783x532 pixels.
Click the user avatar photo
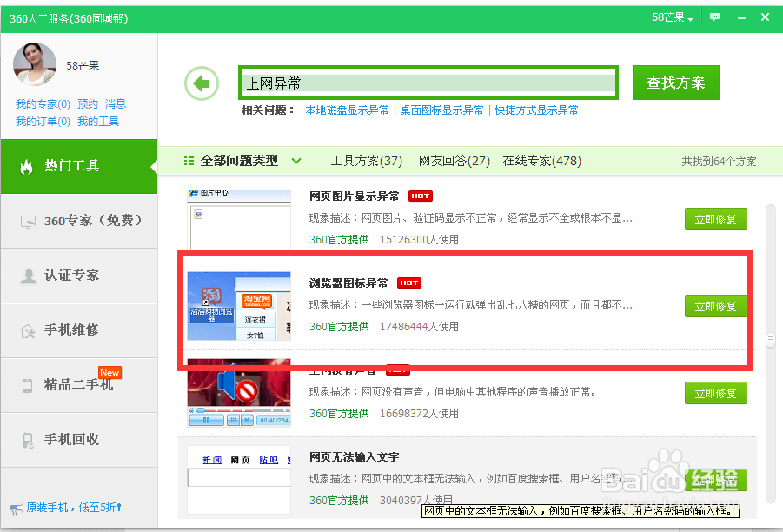tap(35, 64)
